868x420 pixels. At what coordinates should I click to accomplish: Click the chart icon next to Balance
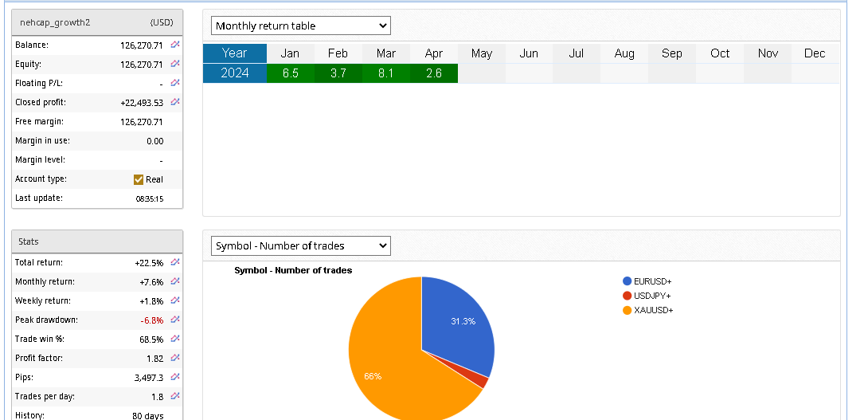pos(175,45)
